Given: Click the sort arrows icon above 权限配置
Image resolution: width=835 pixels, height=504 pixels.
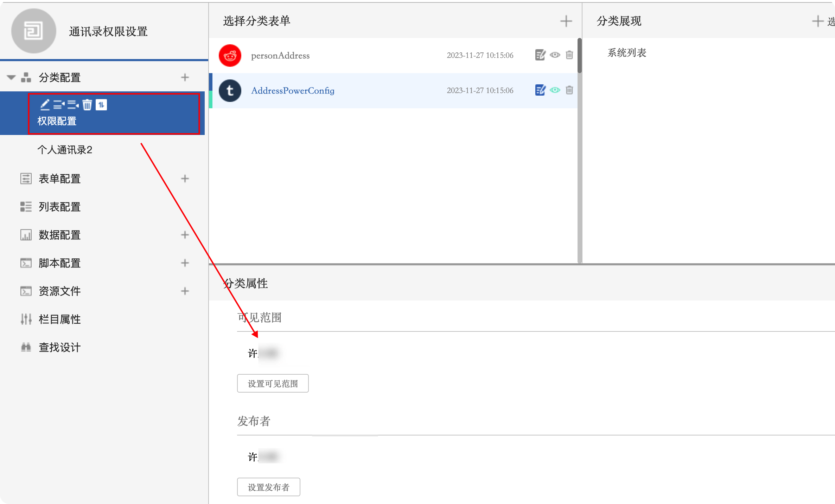Looking at the screenshot, I should 101,105.
